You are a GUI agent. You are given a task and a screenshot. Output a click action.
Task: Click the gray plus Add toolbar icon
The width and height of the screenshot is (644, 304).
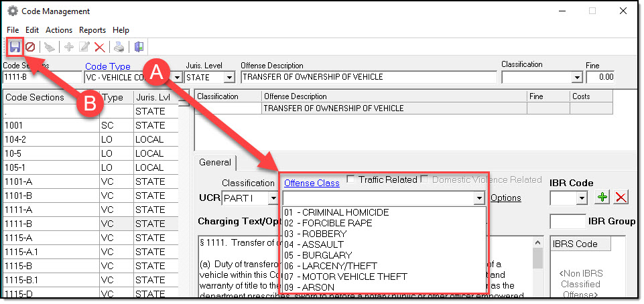(x=69, y=47)
